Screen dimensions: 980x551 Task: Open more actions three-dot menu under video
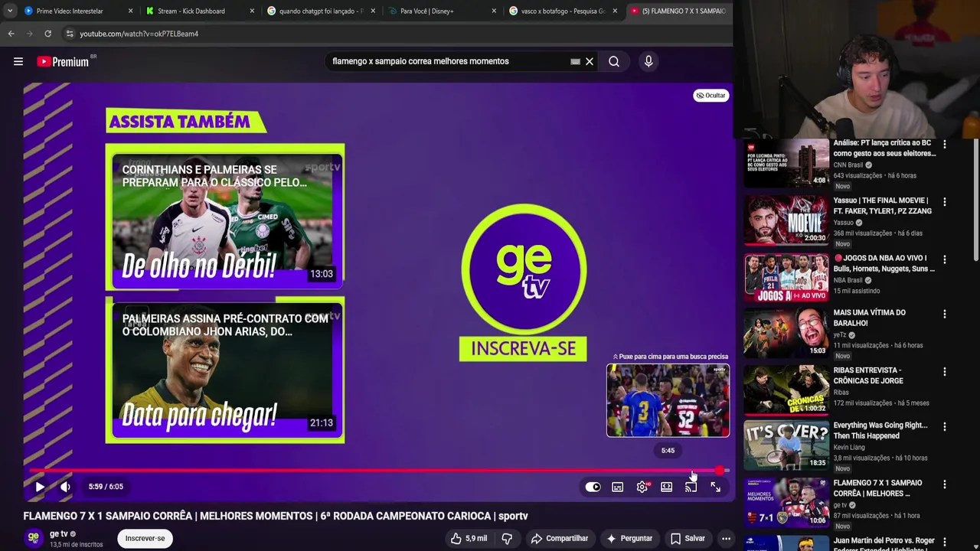726,538
